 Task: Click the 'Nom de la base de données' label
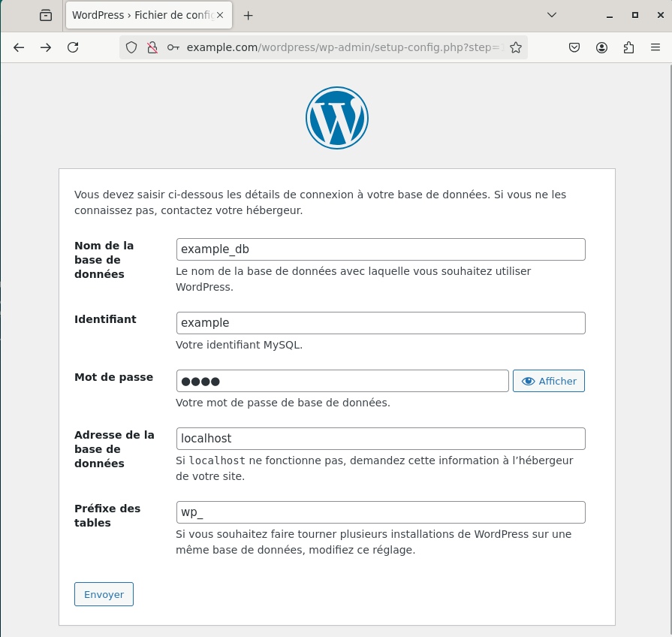click(x=104, y=260)
